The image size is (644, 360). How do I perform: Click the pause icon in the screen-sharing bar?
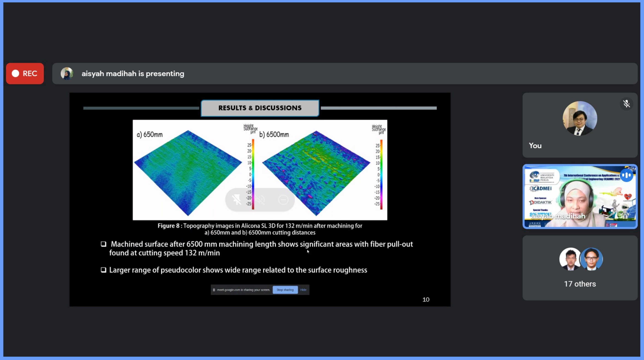point(214,290)
